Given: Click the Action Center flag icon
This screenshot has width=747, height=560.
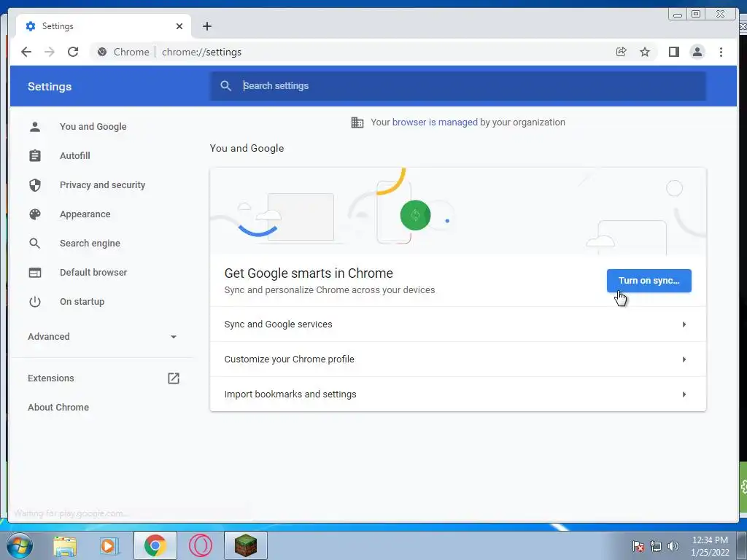Looking at the screenshot, I should pyautogui.click(x=638, y=546).
